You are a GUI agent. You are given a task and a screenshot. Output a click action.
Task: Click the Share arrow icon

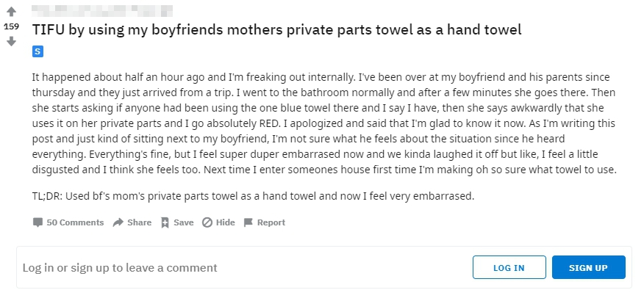(x=118, y=222)
